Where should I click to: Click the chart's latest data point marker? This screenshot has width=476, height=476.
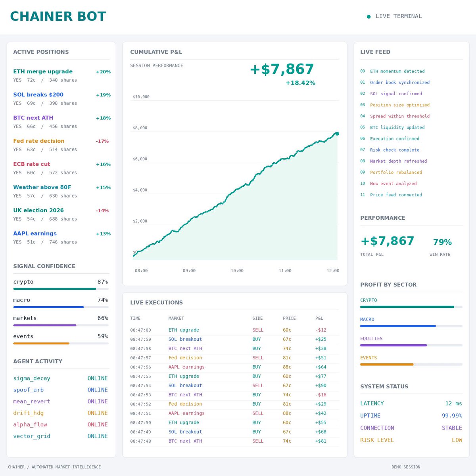(x=337, y=134)
